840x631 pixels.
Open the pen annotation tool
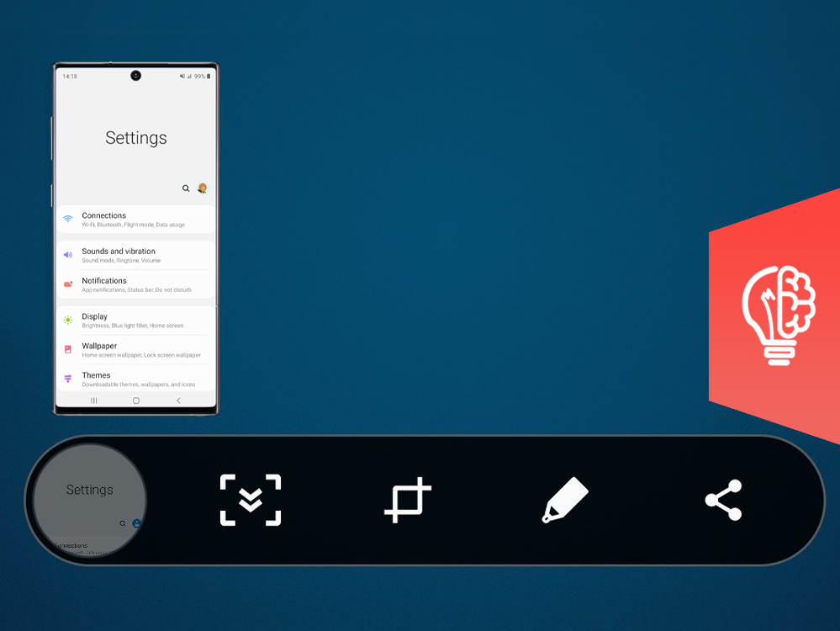[565, 500]
